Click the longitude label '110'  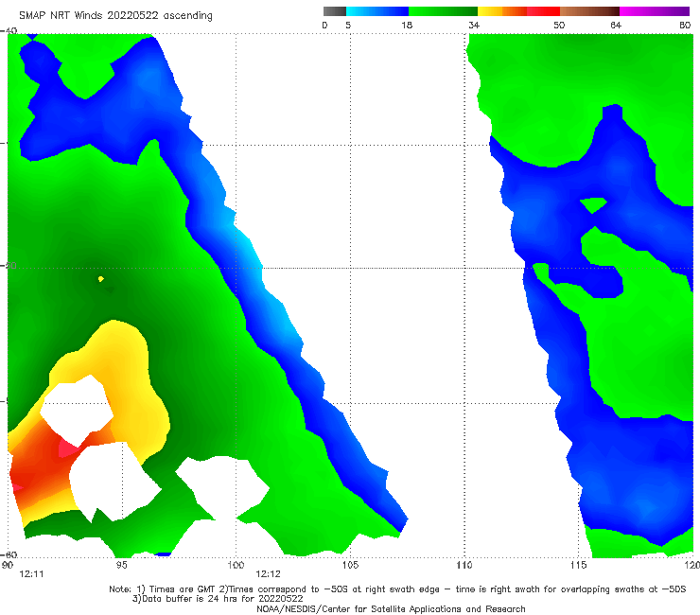coord(464,565)
